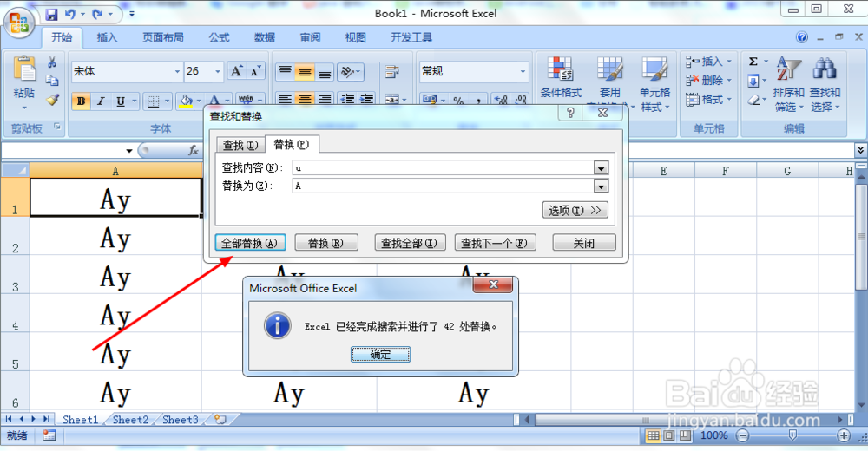The image size is (868, 451).
Task: Open 条件格式 conditional formatting
Action: [x=561, y=77]
